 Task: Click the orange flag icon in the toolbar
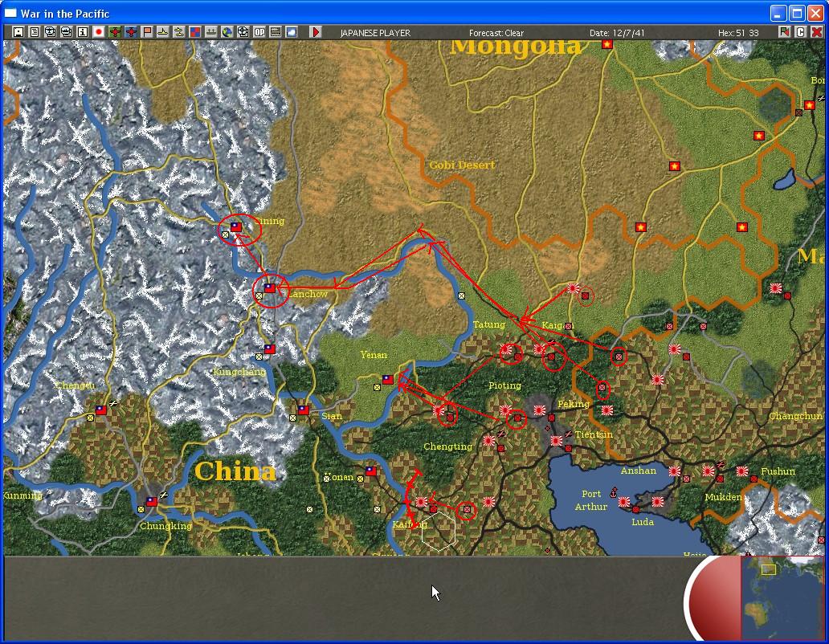pyautogui.click(x=149, y=32)
